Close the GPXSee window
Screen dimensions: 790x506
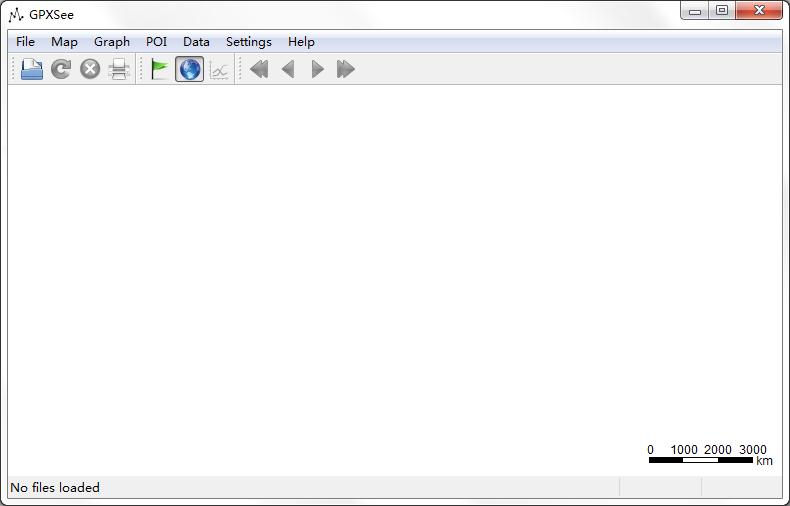point(759,11)
